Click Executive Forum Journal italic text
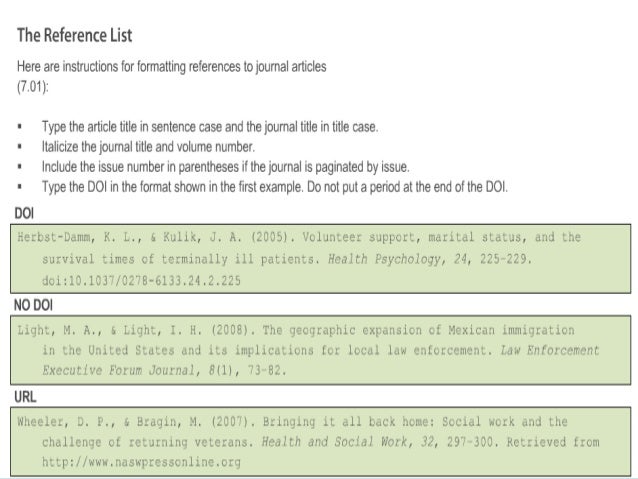The width and height of the screenshot is (638, 479). (x=118, y=370)
